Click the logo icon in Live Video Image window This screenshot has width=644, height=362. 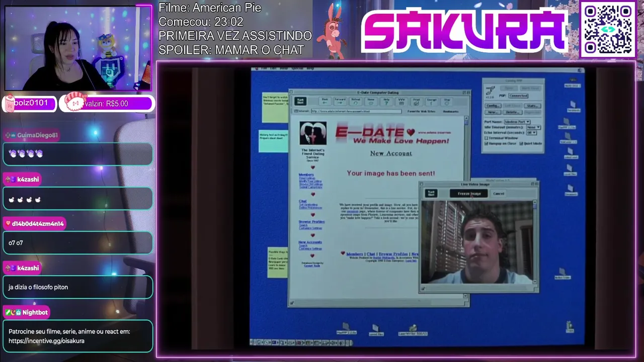click(x=431, y=193)
